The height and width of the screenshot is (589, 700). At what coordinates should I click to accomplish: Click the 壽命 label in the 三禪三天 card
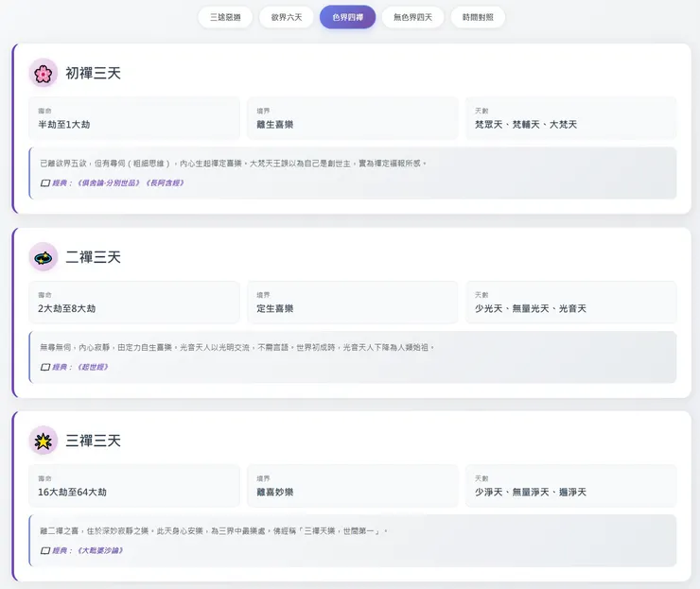pos(44,478)
